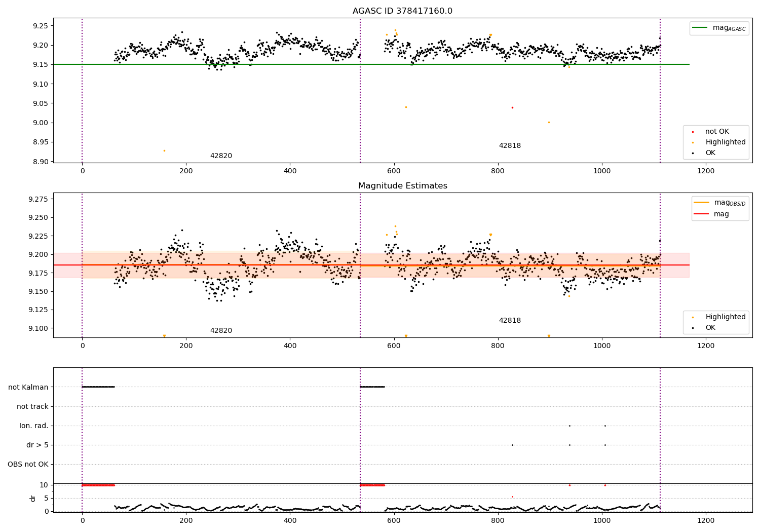The height and width of the screenshot is (532, 760).
Task: Click second "not Kalman" segment after 535
Action: tap(372, 387)
